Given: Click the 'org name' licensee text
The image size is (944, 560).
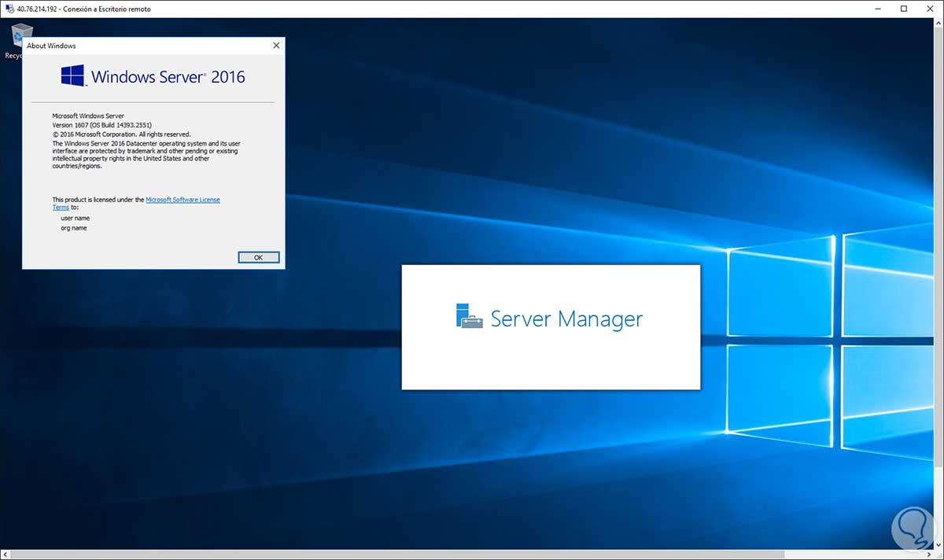Looking at the screenshot, I should click(x=74, y=228).
